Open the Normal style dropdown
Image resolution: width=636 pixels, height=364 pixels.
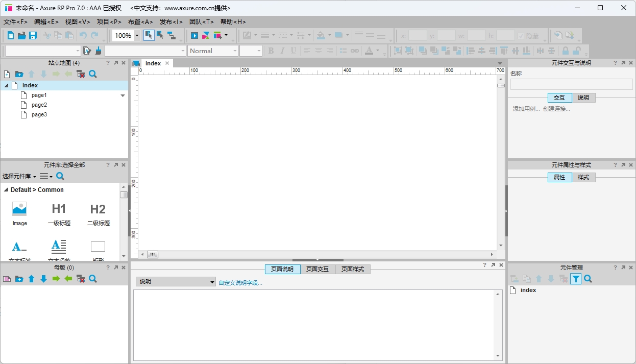click(236, 51)
